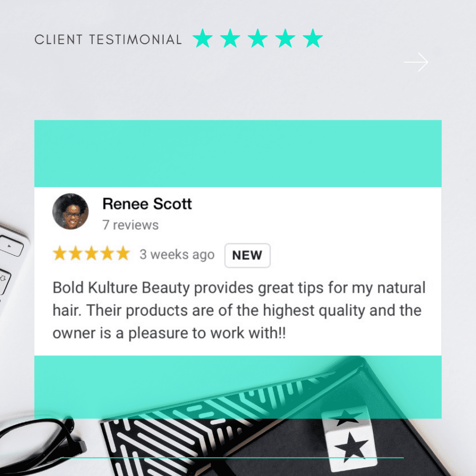Viewport: 476px width, 476px height.
Task: Click the upper teal banner block
Action: pyautogui.click(x=238, y=153)
